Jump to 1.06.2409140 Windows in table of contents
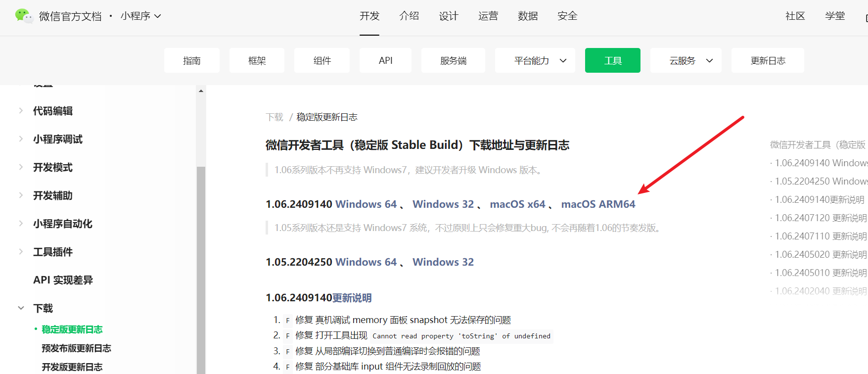The width and height of the screenshot is (868, 374). [821, 163]
